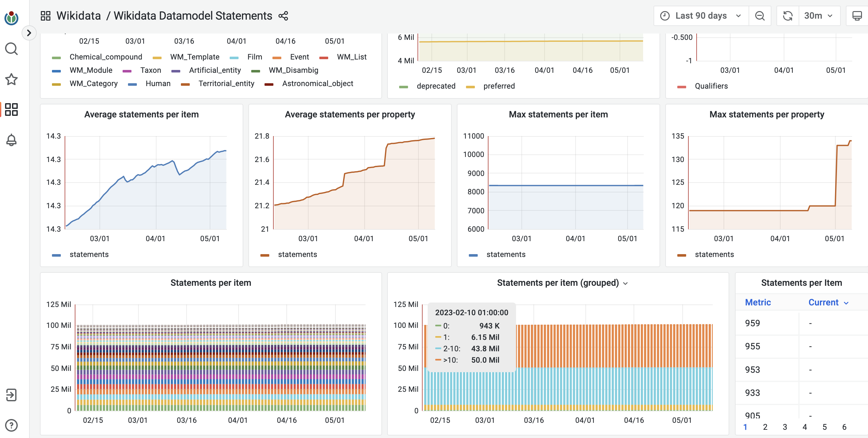The height and width of the screenshot is (438, 868).
Task: Open Wikidata Datamodel Statements breadcrumb title
Action: coord(193,16)
